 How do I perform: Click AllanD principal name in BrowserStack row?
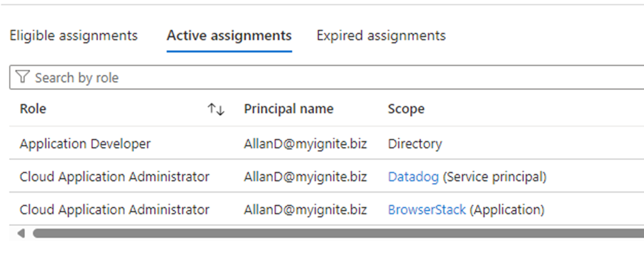305,210
